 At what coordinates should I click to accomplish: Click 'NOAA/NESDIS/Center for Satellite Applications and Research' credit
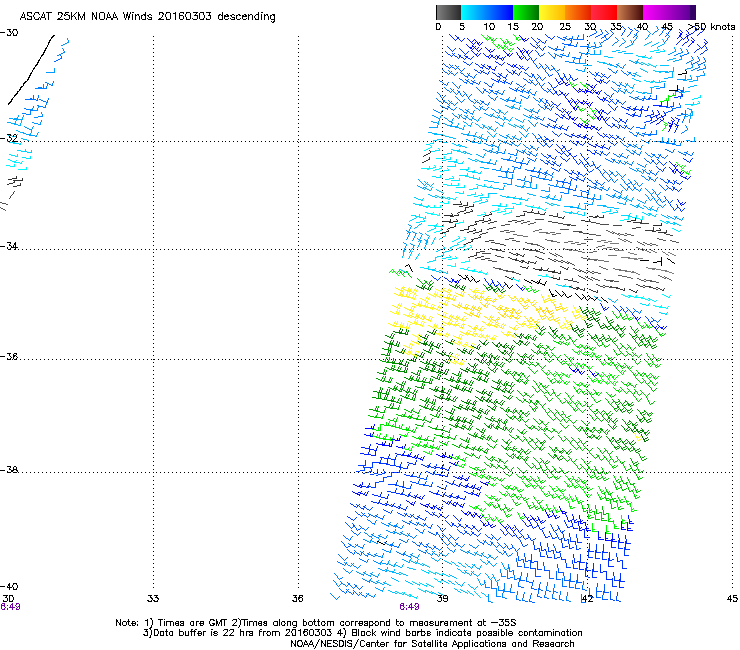click(x=432, y=644)
